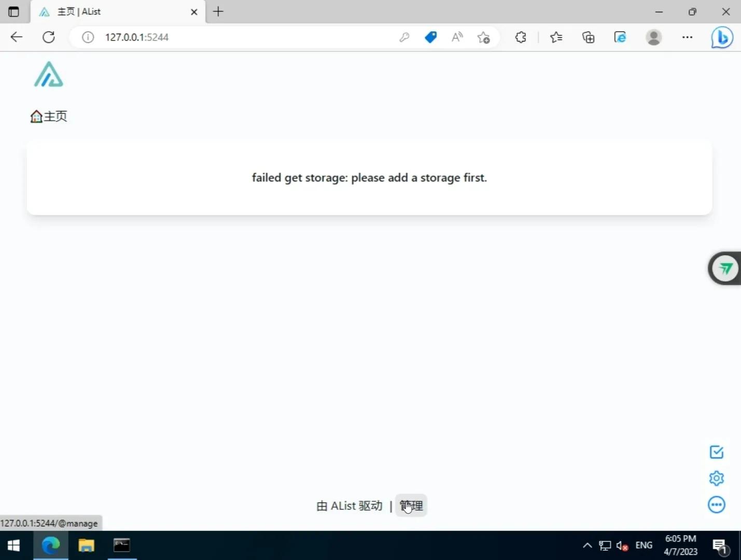Open saved passwords key icon
This screenshot has height=560, width=741.
[x=405, y=37]
